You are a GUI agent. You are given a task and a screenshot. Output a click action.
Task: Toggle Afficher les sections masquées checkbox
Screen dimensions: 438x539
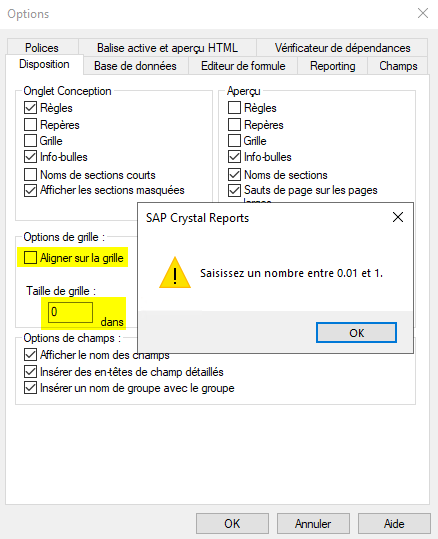click(30, 190)
